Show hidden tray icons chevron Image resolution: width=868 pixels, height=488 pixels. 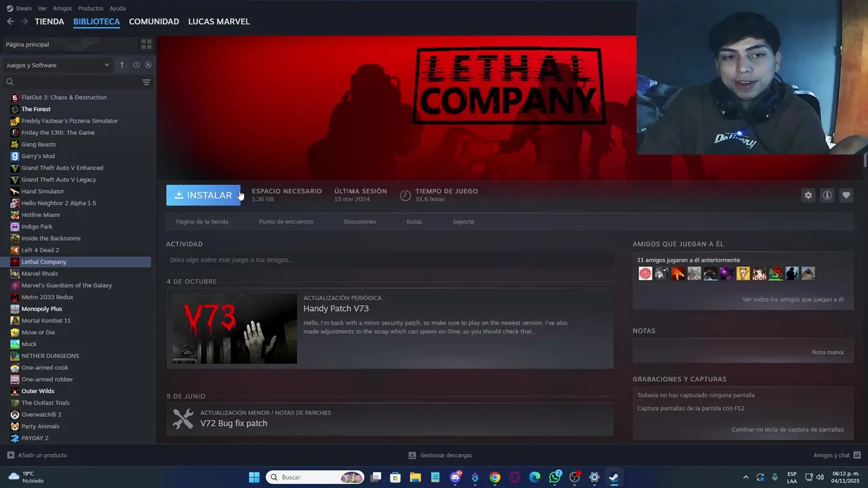coord(746,477)
